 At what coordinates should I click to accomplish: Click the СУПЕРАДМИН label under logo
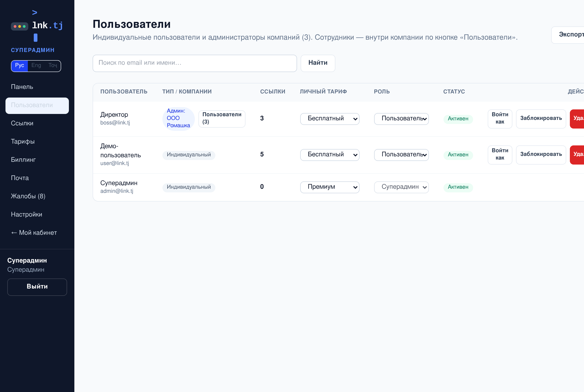33,50
